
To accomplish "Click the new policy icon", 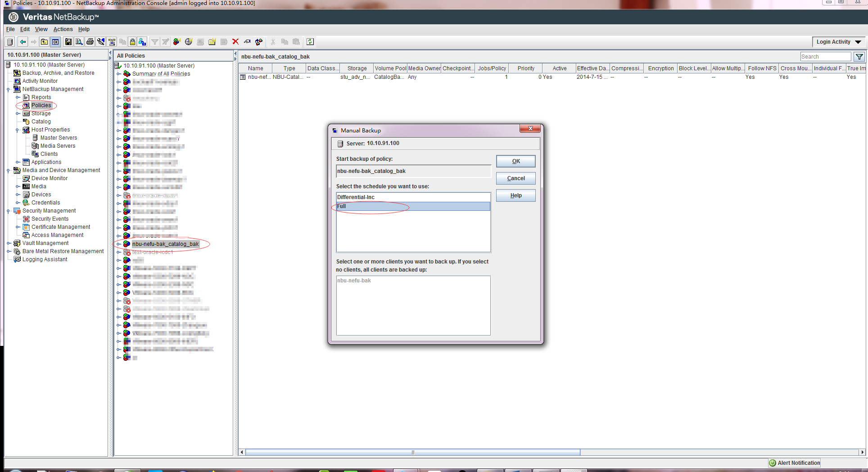I will (176, 42).
